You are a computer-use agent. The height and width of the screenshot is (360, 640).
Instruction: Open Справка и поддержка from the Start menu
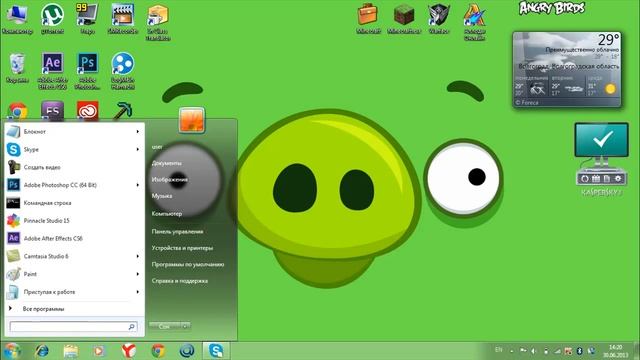tap(180, 281)
